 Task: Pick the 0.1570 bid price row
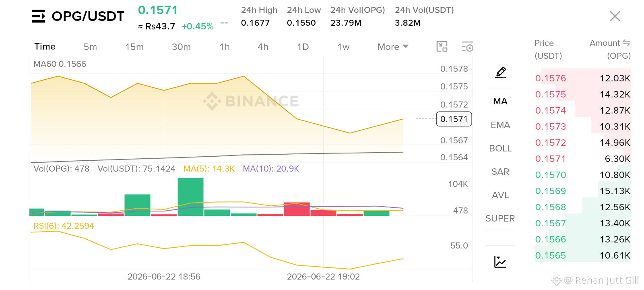(x=582, y=175)
